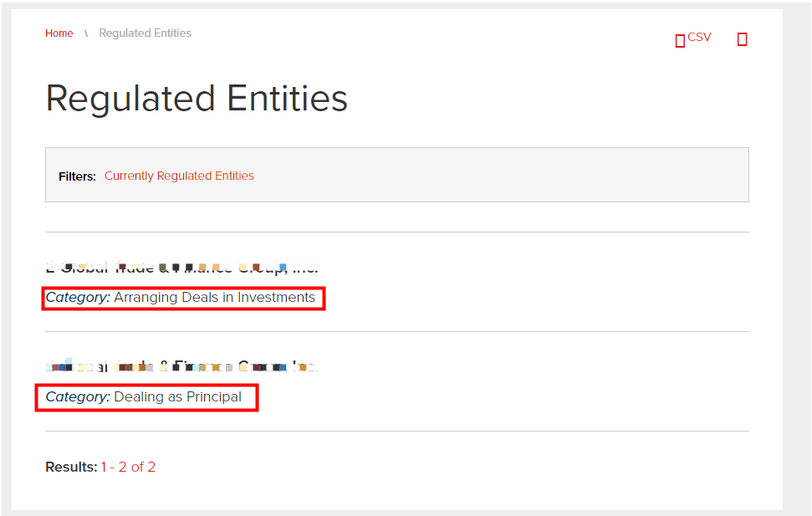The height and width of the screenshot is (516, 812).
Task: Remove the Currently Regulated Entities filter
Action: [x=179, y=176]
